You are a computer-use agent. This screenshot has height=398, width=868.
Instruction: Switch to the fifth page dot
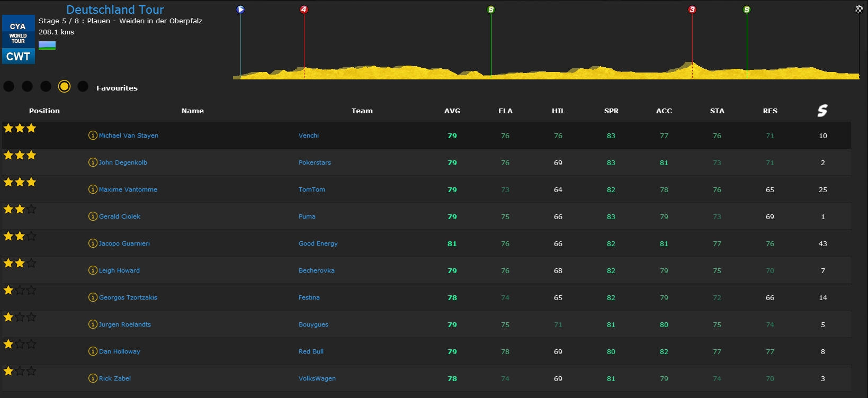pyautogui.click(x=83, y=86)
